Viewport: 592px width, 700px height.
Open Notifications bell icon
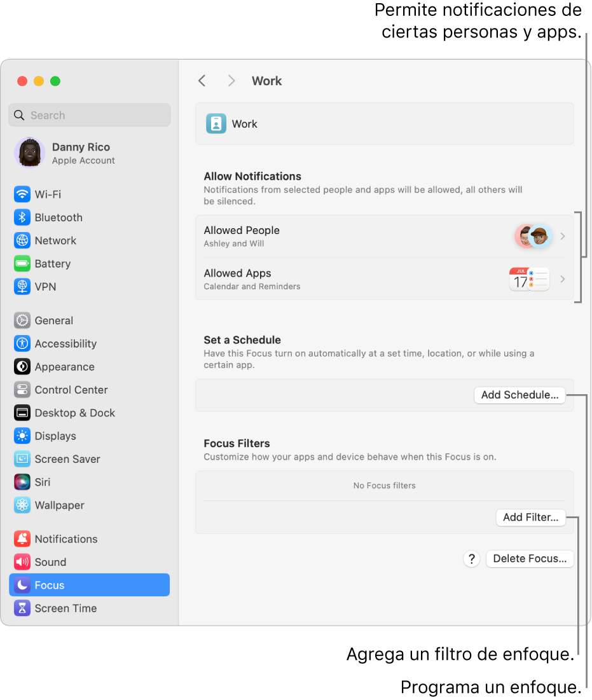(22, 539)
